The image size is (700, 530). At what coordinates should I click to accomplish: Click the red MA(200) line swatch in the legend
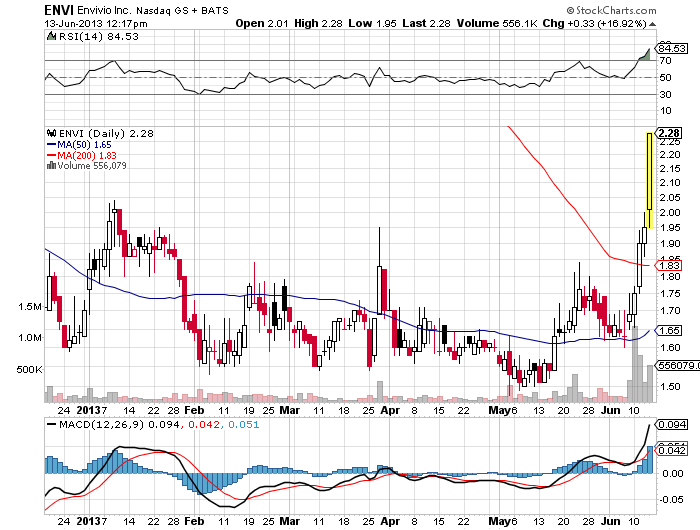51,155
